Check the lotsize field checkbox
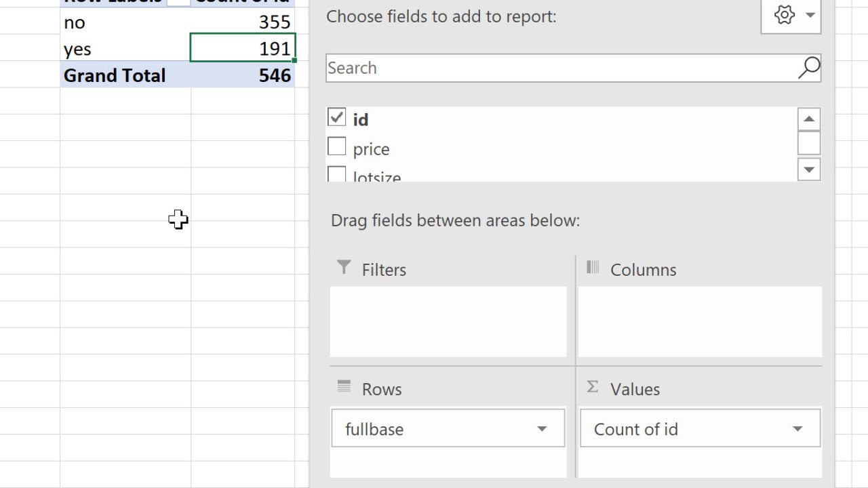Viewport: 868px width, 488px height. tap(337, 175)
